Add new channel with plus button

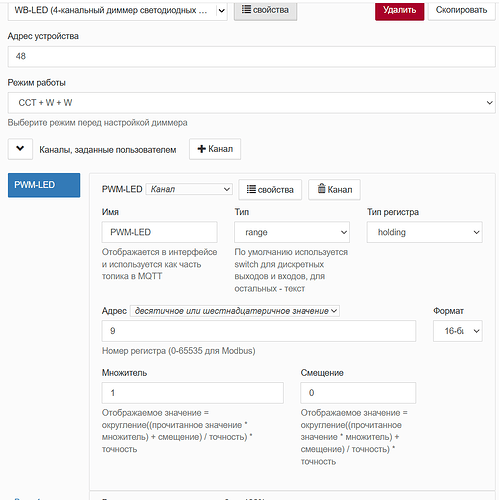pyautogui.click(x=215, y=149)
